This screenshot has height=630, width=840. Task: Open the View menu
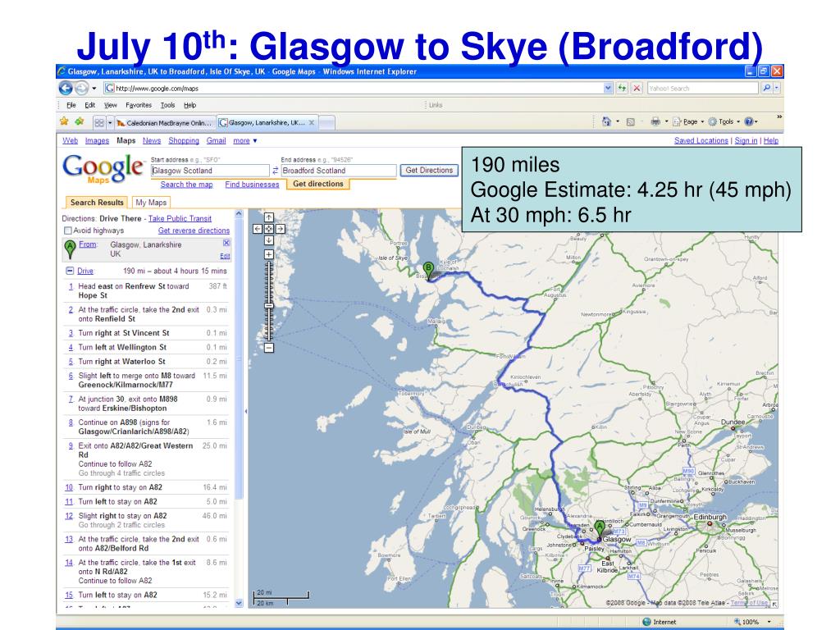tap(111, 105)
